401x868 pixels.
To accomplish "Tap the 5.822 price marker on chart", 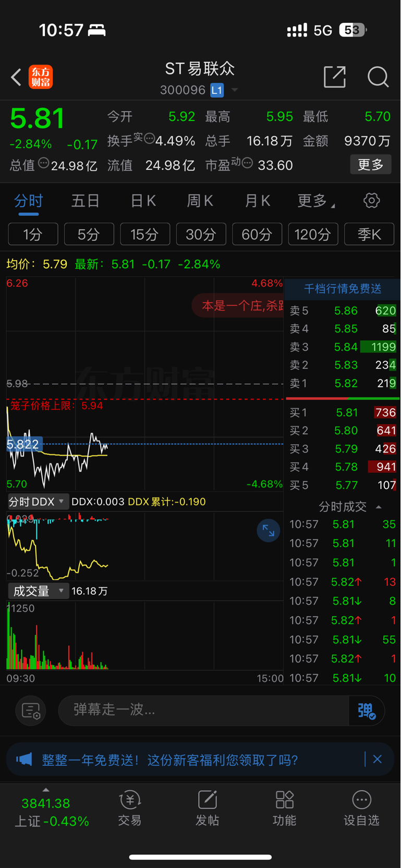I will point(24,444).
